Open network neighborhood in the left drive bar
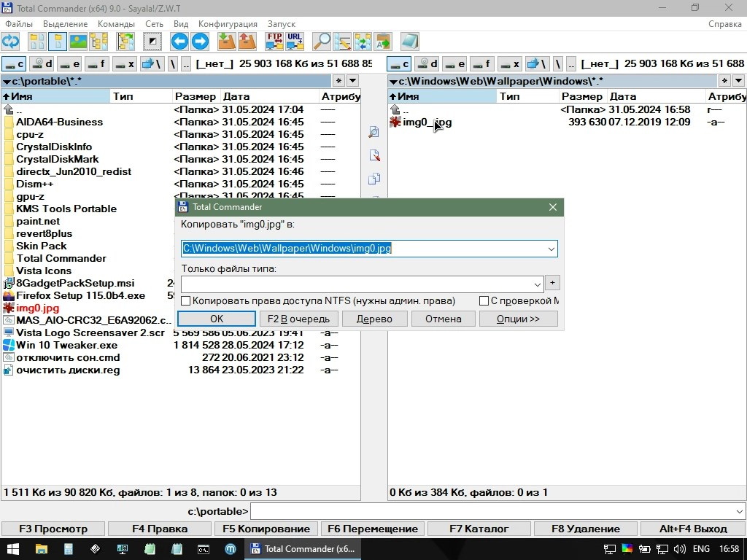747x560 pixels. [x=152, y=63]
